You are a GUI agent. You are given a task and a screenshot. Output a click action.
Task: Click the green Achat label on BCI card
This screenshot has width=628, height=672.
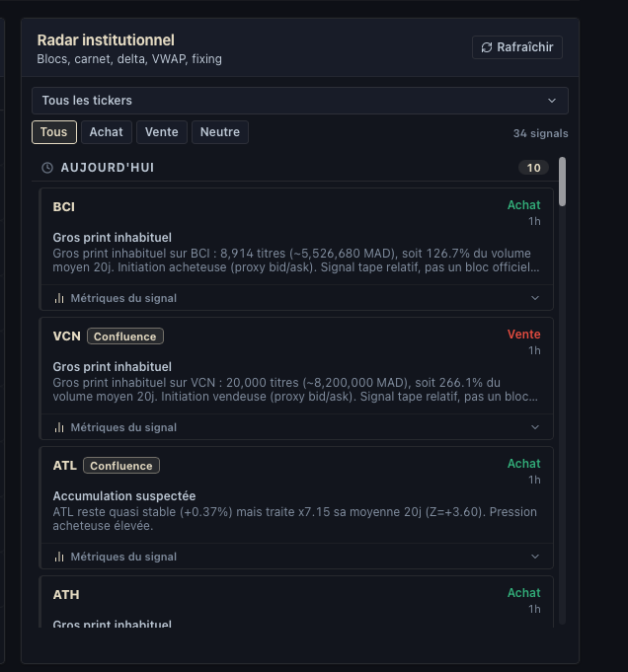tap(523, 205)
